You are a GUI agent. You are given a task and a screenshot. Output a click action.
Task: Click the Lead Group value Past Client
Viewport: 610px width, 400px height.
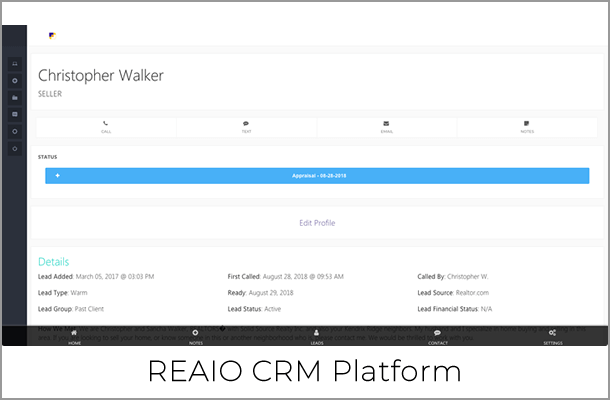point(89,309)
